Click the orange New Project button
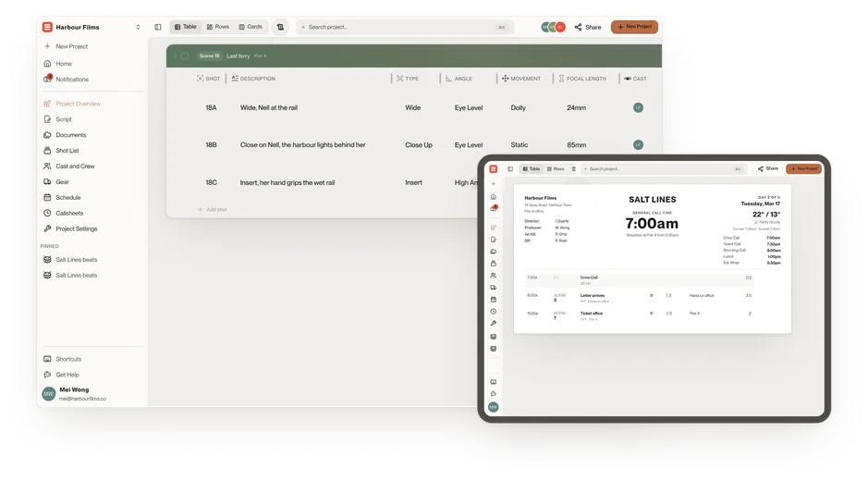The height and width of the screenshot is (481, 868). click(x=634, y=27)
